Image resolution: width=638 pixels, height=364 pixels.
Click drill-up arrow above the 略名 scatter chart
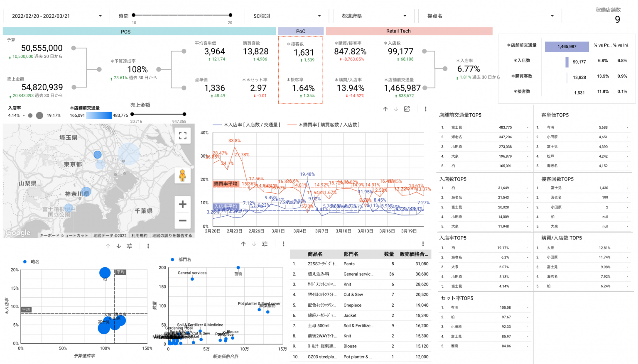point(108,246)
